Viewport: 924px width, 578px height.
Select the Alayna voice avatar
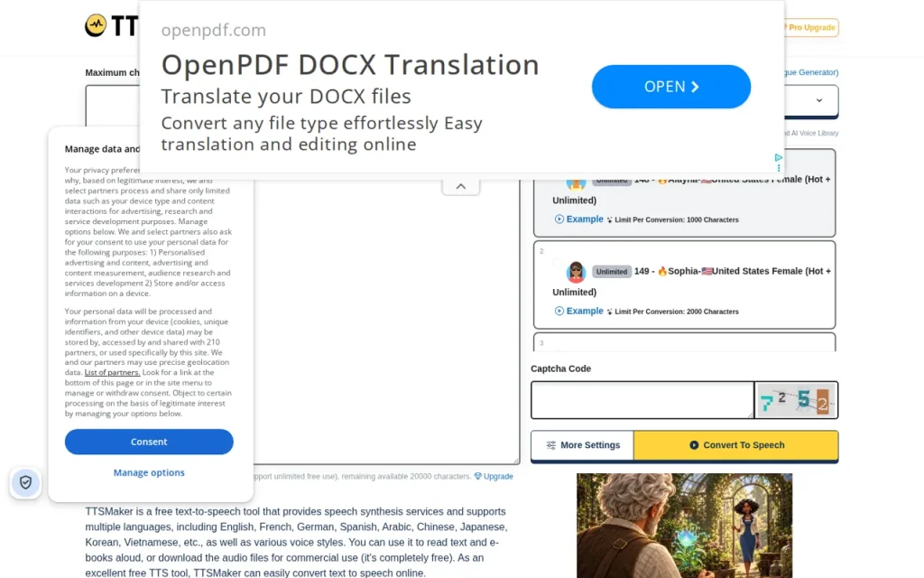(x=576, y=182)
